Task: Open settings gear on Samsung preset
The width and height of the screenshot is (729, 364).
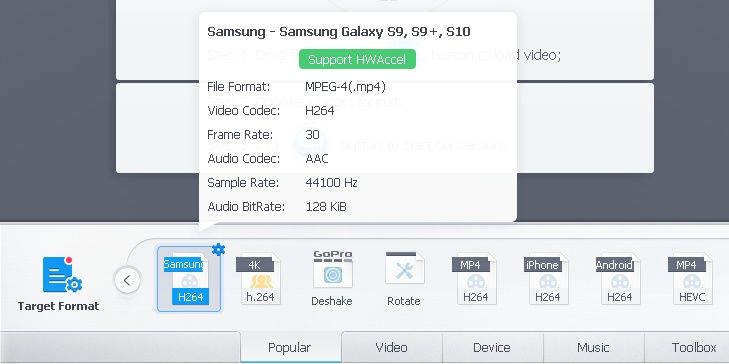Action: 218,250
